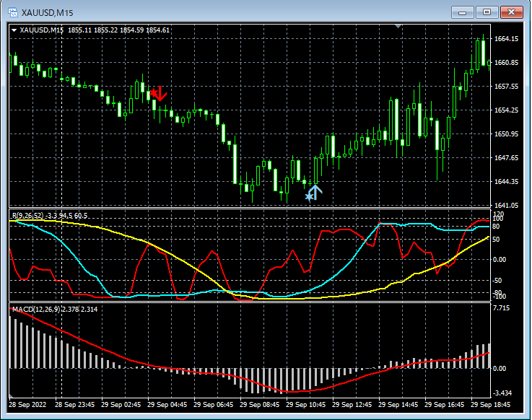This screenshot has height=420, width=532.
Task: Click the 28 Sep 2022 time label
Action: pos(27,405)
